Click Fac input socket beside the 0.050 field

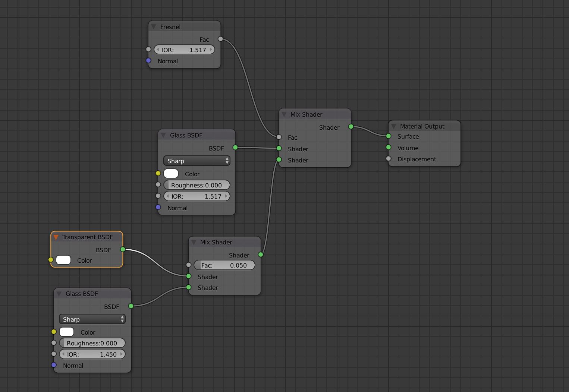click(x=189, y=265)
